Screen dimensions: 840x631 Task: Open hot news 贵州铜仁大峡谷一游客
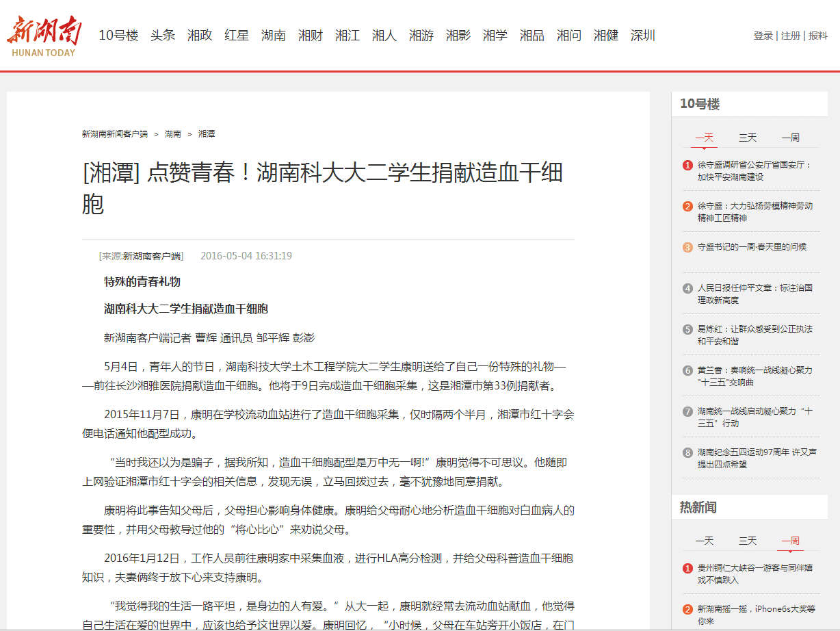[755, 574]
